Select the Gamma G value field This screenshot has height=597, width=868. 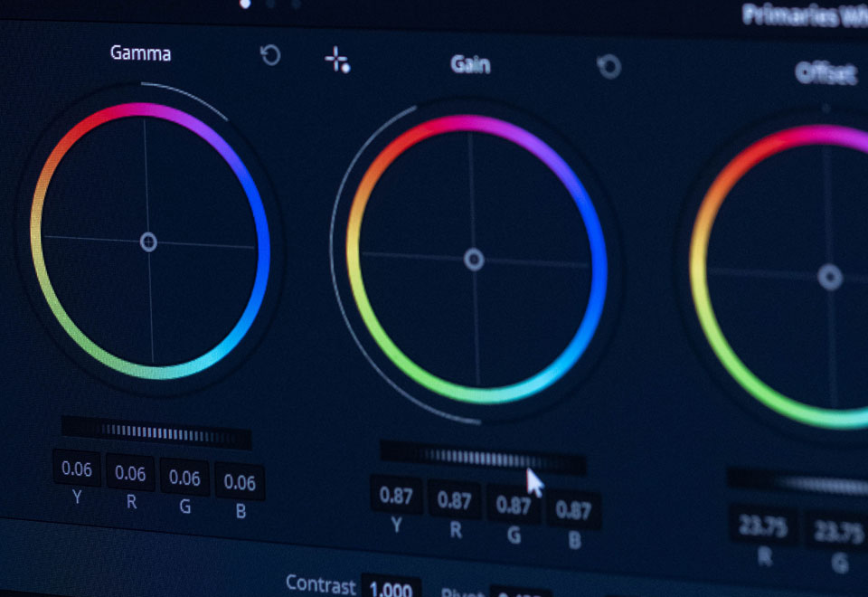pos(184,478)
